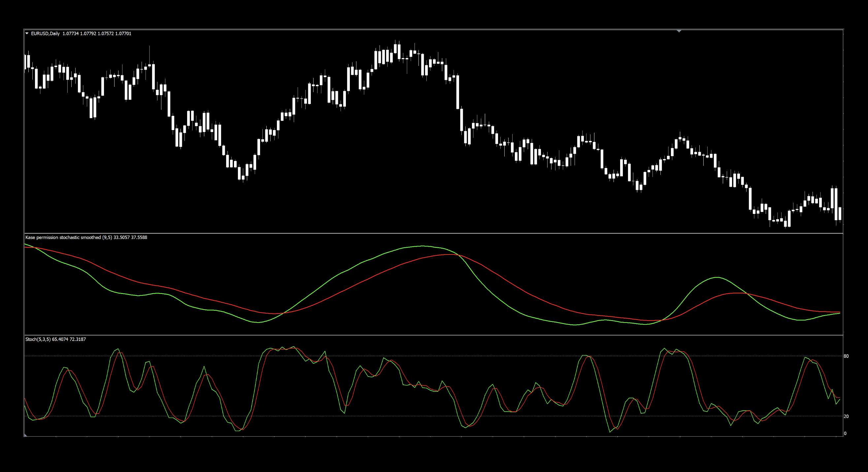Click the 80 level on stochastic scale
The width and height of the screenshot is (868, 472).
(846, 356)
